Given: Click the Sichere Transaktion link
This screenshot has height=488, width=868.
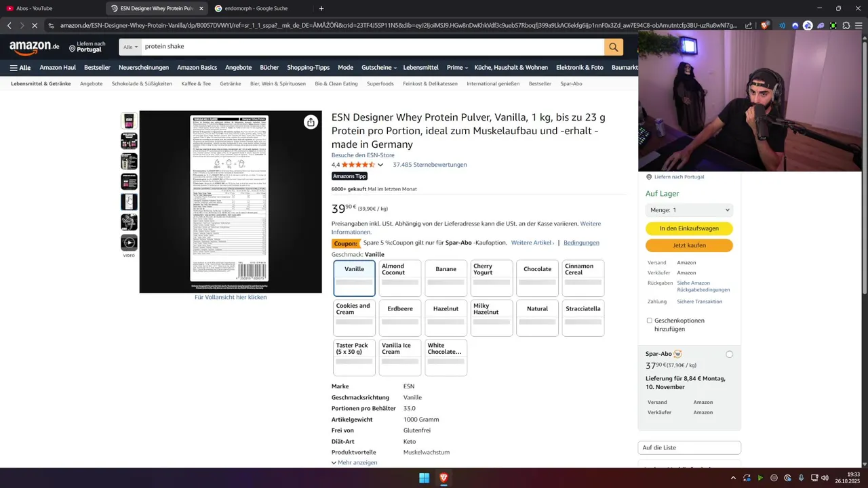Looking at the screenshot, I should (699, 302).
